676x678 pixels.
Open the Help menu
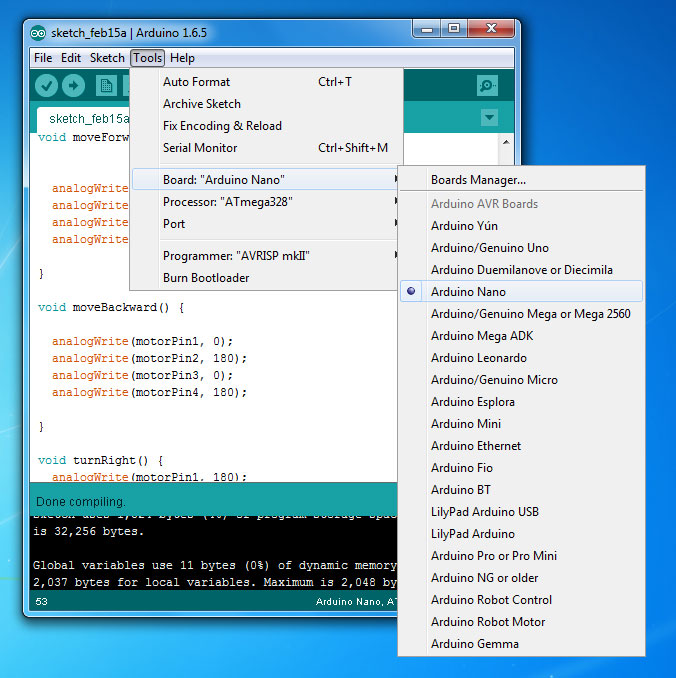pyautogui.click(x=182, y=58)
